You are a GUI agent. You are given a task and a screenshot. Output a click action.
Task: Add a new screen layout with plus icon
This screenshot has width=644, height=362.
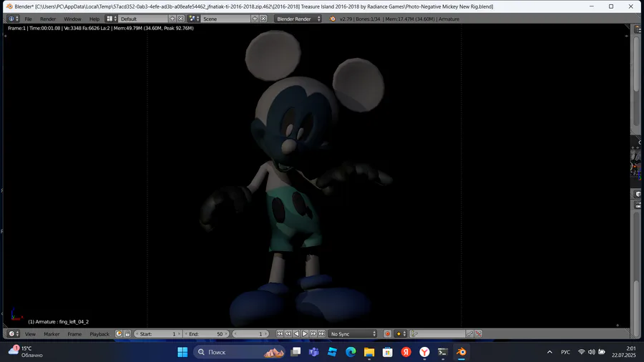tap(172, 19)
